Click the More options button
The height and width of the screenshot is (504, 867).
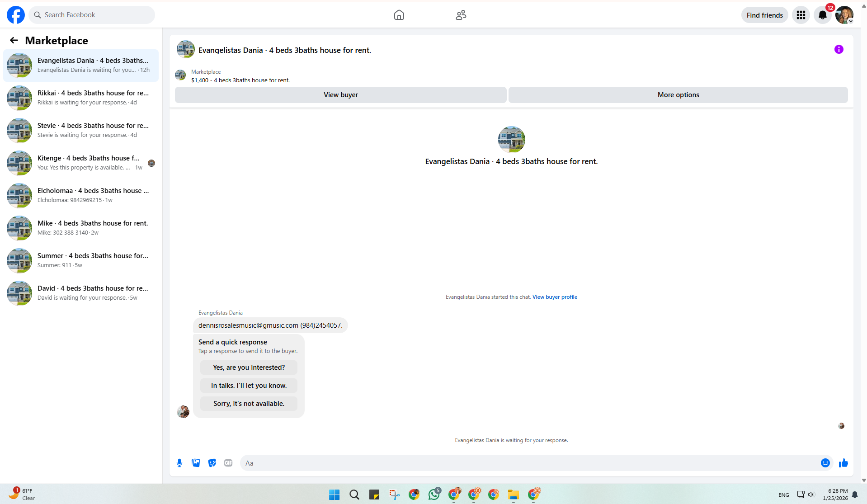(678, 95)
